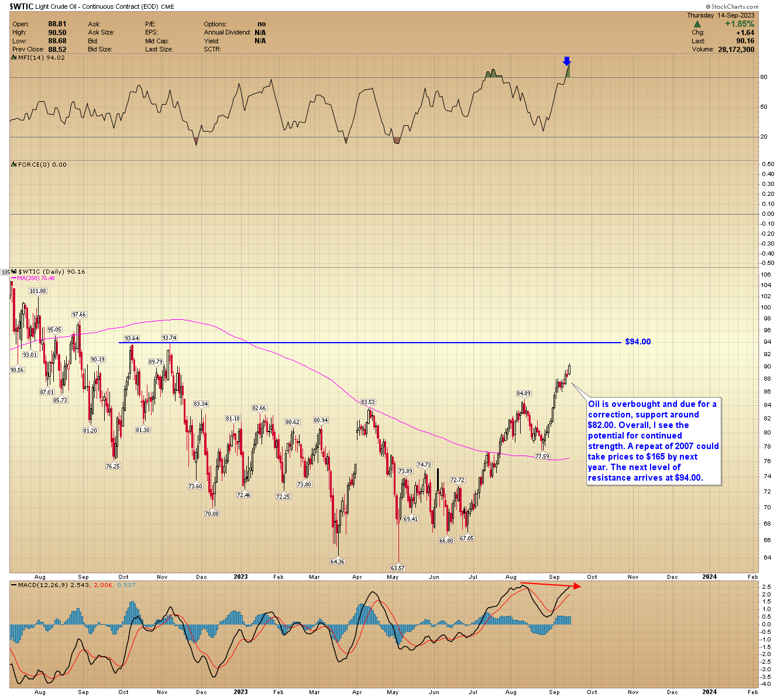Click the small marker icon before FORCE(0)
The image size is (784, 697).
pyautogui.click(x=14, y=165)
